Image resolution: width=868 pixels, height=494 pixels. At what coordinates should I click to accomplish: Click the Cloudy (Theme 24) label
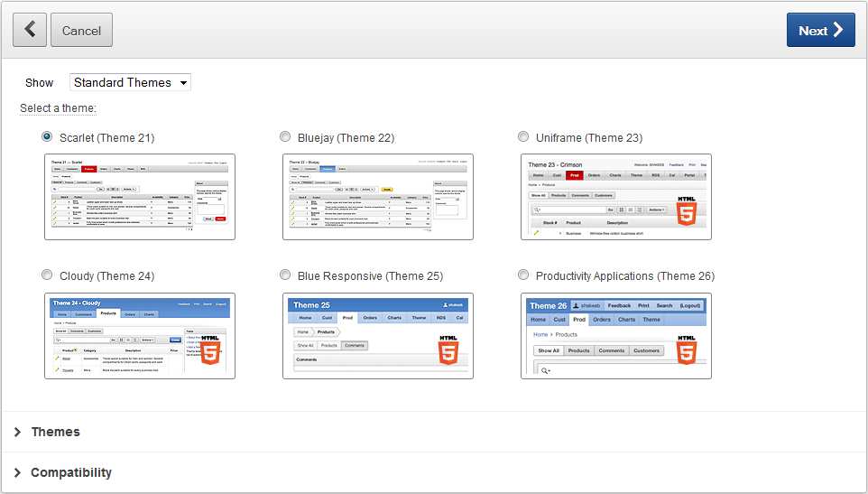pyautogui.click(x=106, y=276)
